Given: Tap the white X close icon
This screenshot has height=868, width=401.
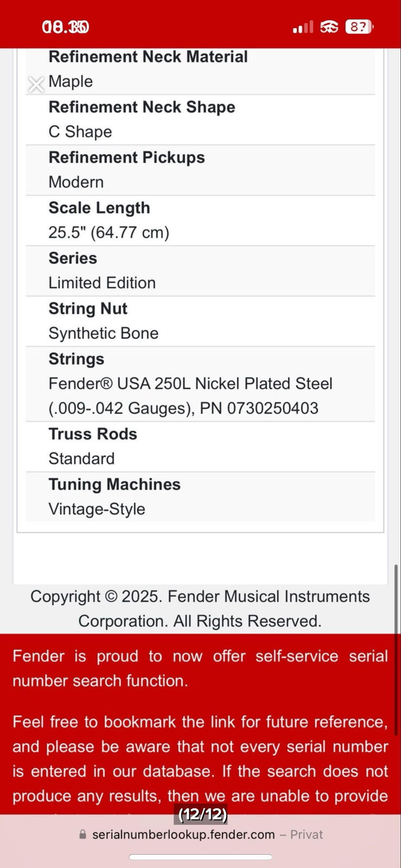Looking at the screenshot, I should coord(36,84).
